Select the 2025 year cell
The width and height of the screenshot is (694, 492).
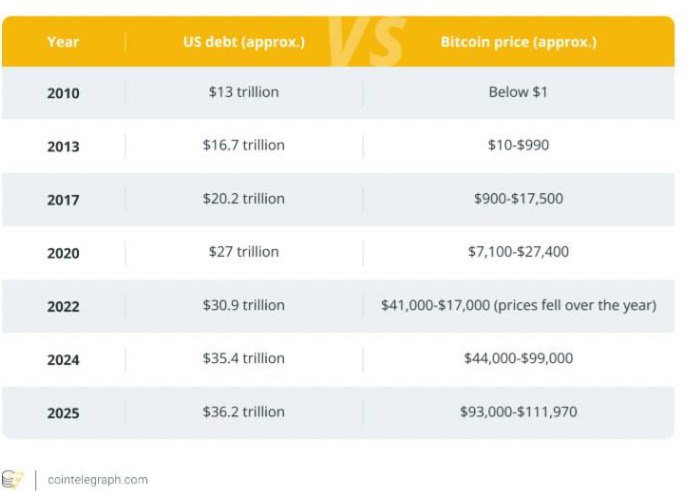(63, 412)
